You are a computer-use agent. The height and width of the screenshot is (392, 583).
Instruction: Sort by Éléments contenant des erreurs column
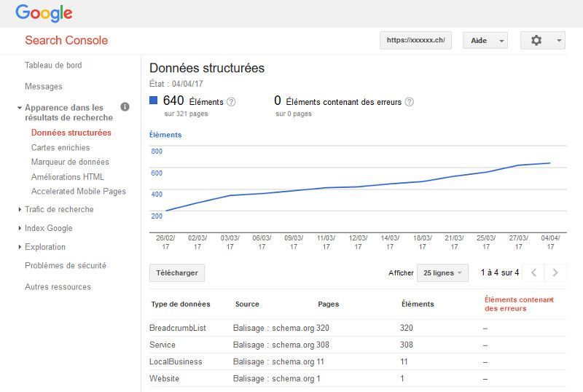[519, 304]
